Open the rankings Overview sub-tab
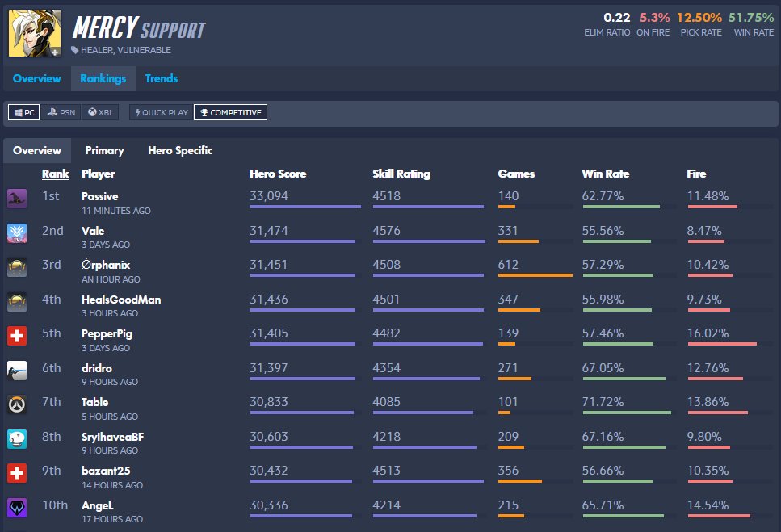 coord(37,150)
